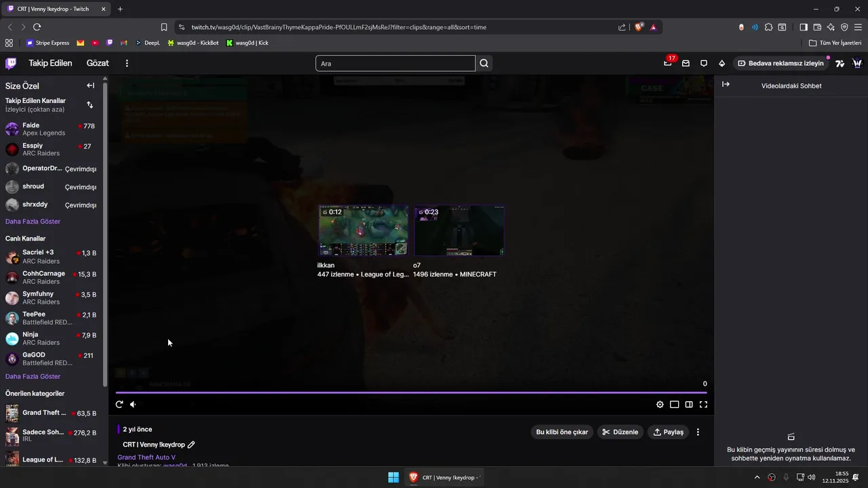
Task: Click Bedava reklamsız izleyin button
Action: pos(781,63)
